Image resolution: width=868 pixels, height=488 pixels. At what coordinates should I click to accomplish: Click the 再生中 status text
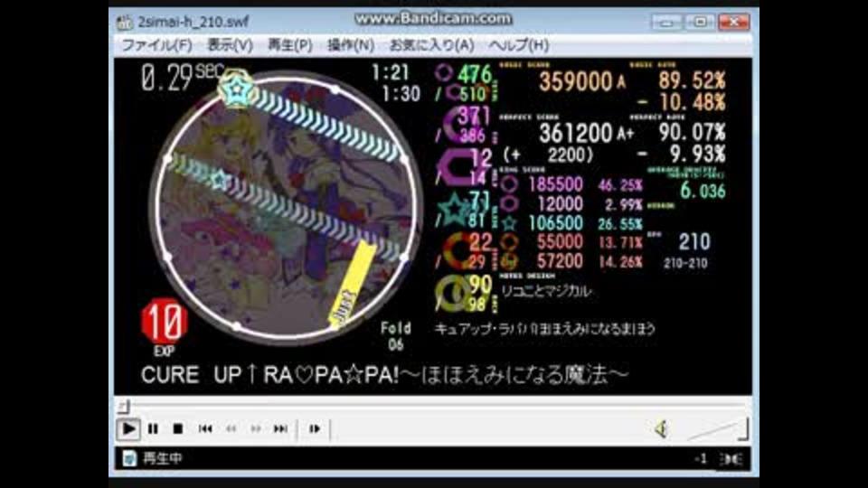click(x=162, y=458)
